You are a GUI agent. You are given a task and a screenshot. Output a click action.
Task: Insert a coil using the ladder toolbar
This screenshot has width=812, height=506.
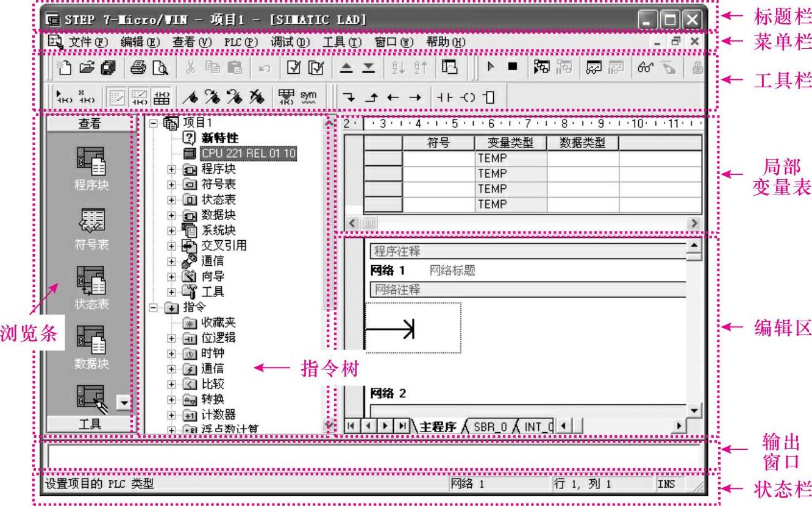point(466,97)
